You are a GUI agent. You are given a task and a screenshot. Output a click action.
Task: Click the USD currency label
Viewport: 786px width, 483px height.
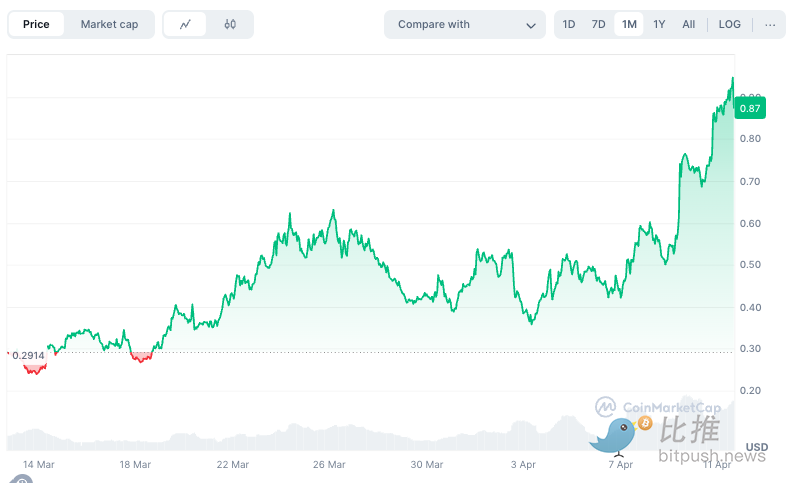[x=757, y=447]
